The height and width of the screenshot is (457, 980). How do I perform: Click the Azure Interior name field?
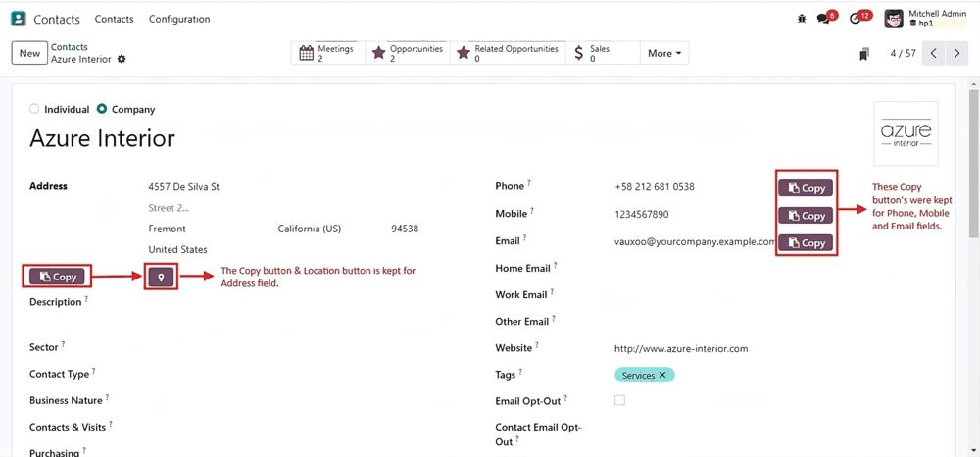coord(103,139)
